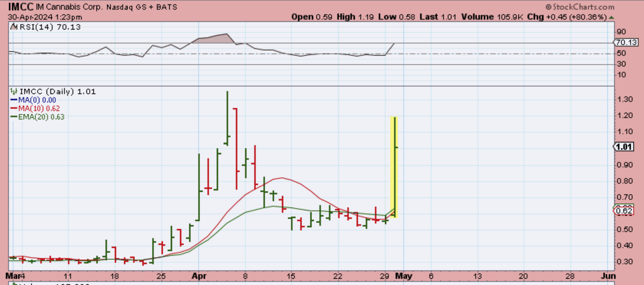644x285 pixels.
Task: Click the yellow highlighted price bar
Action: click(x=394, y=166)
